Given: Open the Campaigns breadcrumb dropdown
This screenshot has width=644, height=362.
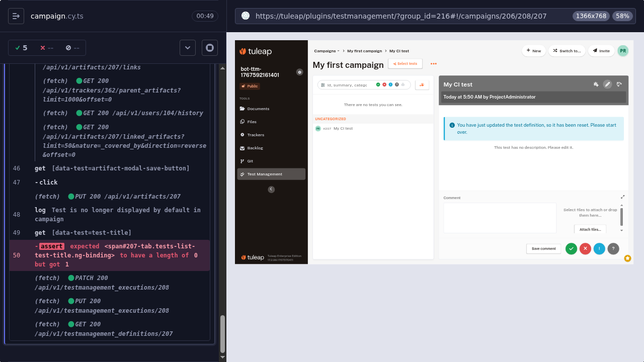Looking at the screenshot, I should click(x=327, y=51).
